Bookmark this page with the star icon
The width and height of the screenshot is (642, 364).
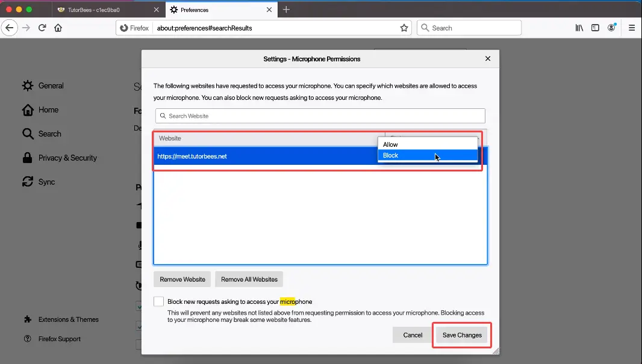pos(404,28)
